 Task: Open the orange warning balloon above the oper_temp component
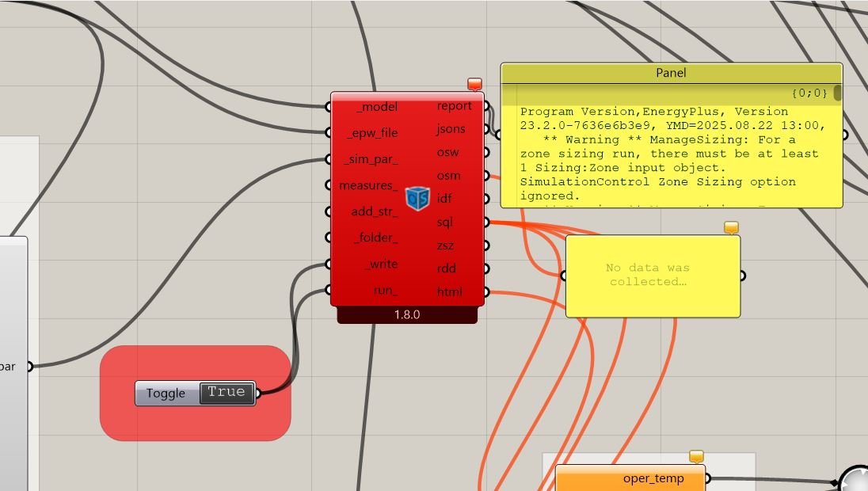[696, 457]
